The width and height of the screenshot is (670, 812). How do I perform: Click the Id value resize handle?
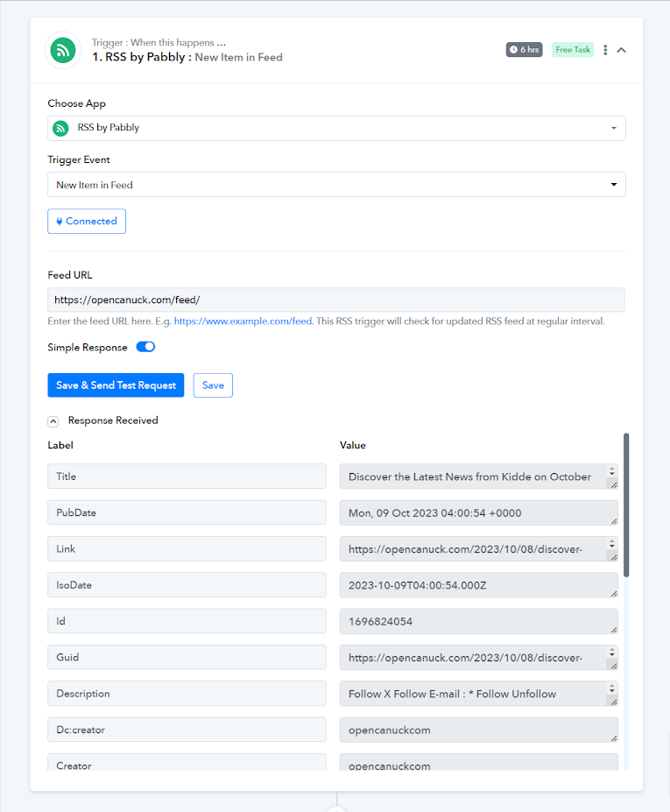tap(614, 630)
